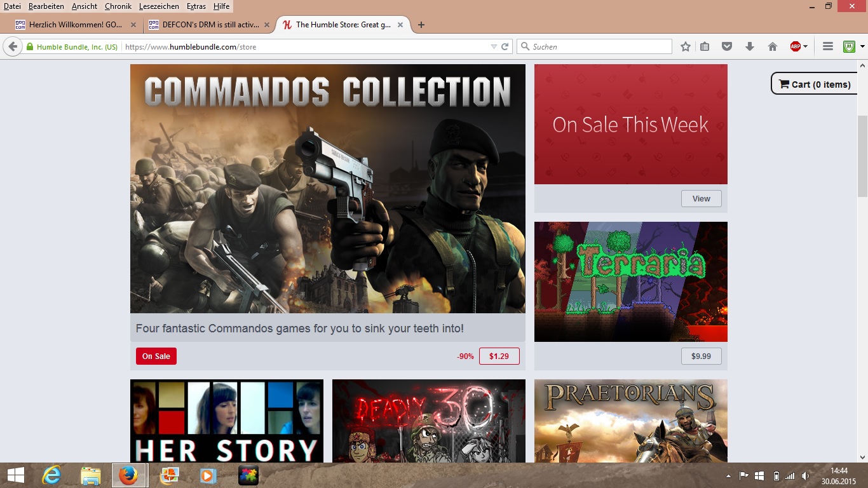
Task: Open the Datei menu
Action: click(x=12, y=6)
